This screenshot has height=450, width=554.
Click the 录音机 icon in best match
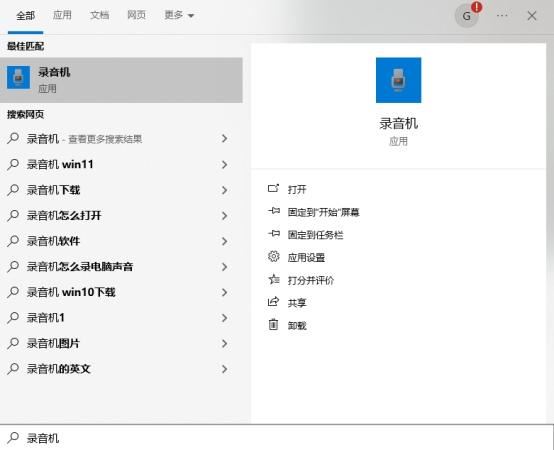coord(19,77)
